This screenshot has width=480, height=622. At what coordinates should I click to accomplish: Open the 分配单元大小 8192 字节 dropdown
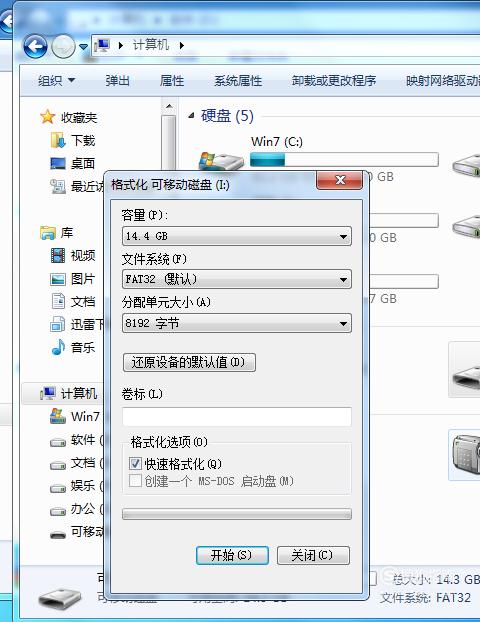(237, 323)
